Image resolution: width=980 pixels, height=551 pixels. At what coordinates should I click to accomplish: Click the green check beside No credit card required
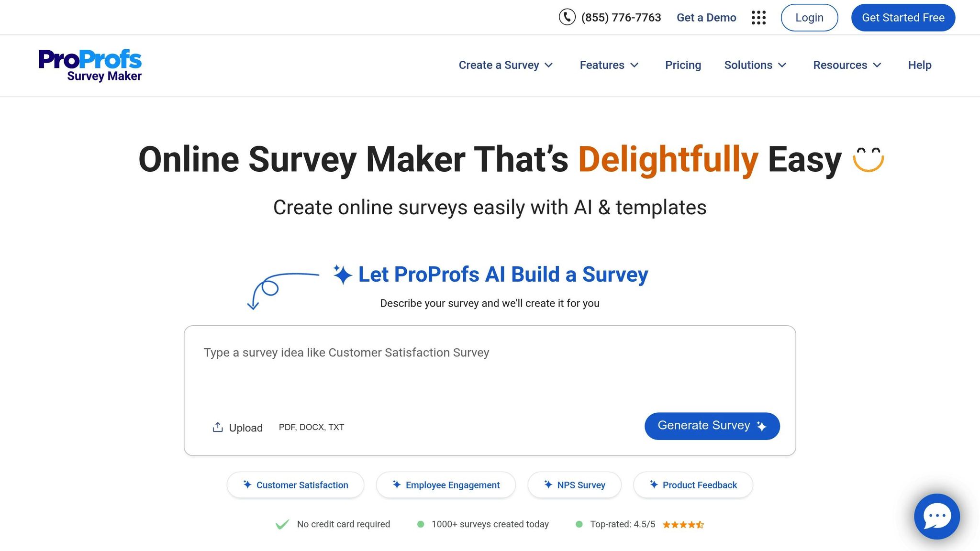pyautogui.click(x=282, y=524)
